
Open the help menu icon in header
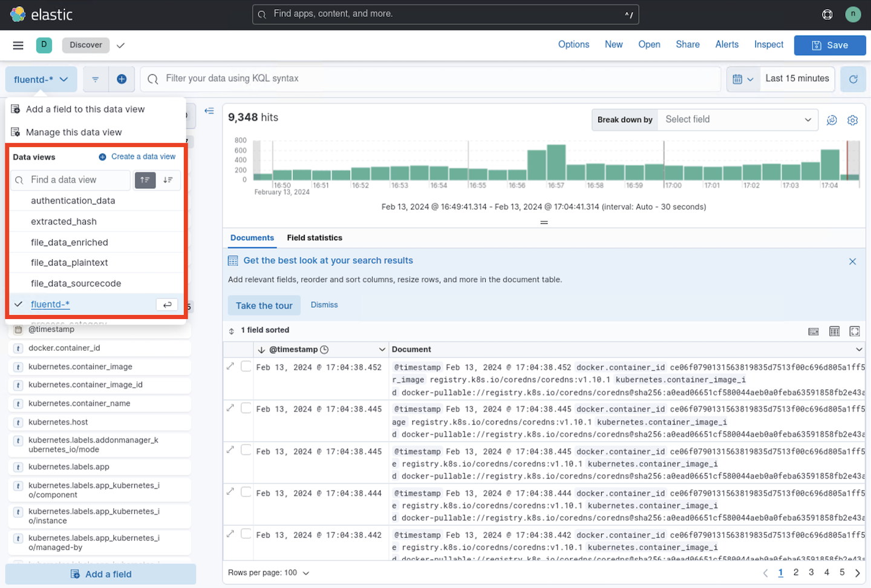(x=827, y=15)
